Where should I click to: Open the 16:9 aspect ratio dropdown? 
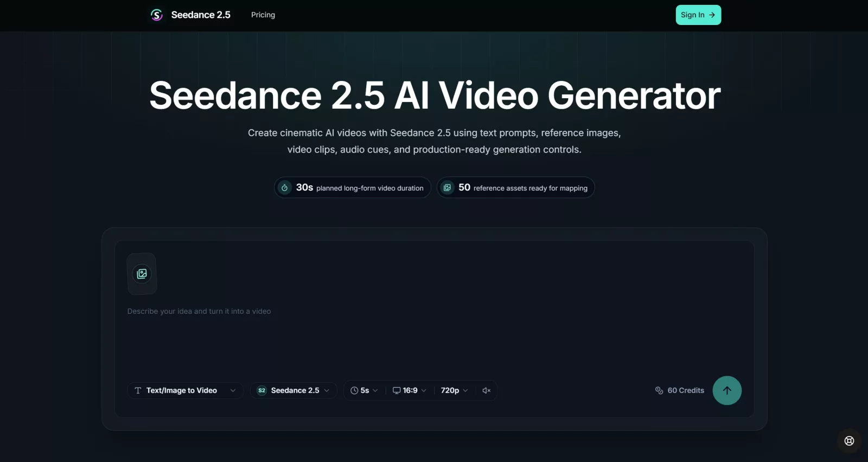410,390
